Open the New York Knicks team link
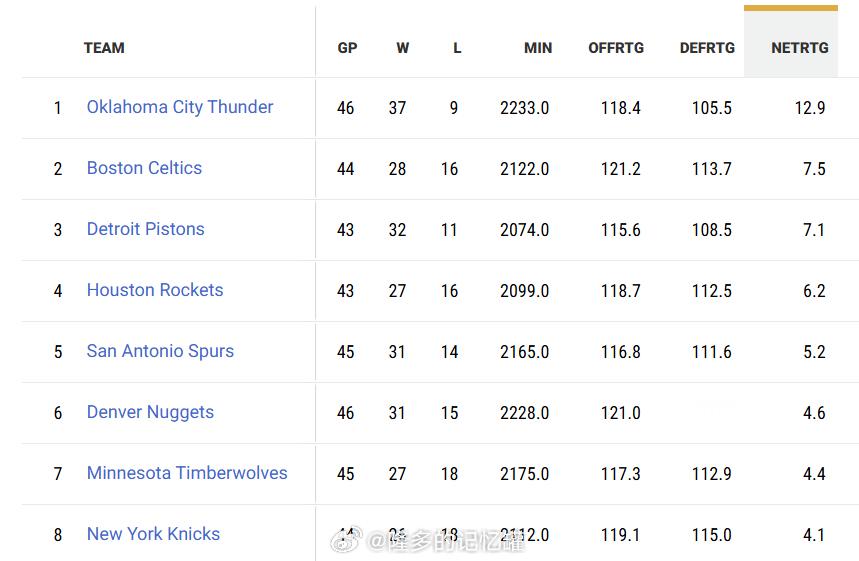The image size is (859, 561). click(x=153, y=534)
